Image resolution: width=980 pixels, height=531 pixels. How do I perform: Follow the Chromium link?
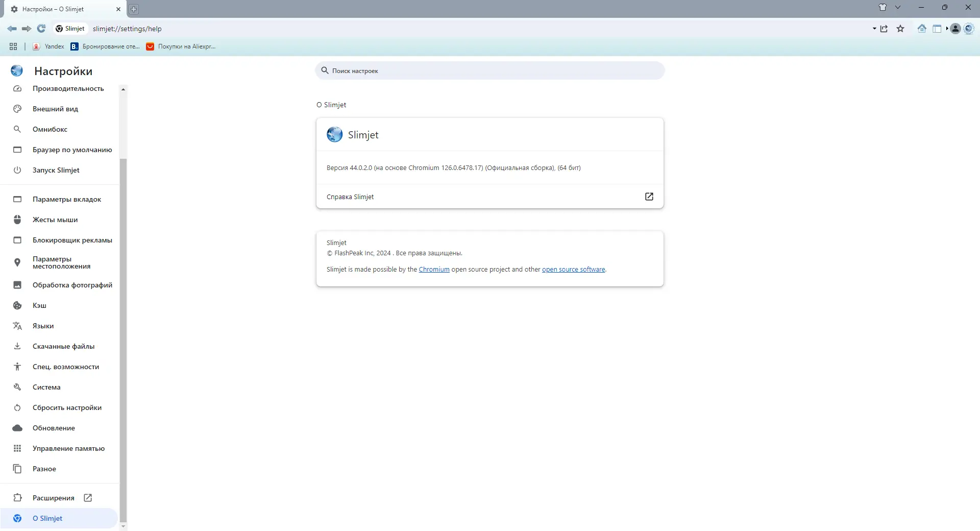pos(434,270)
